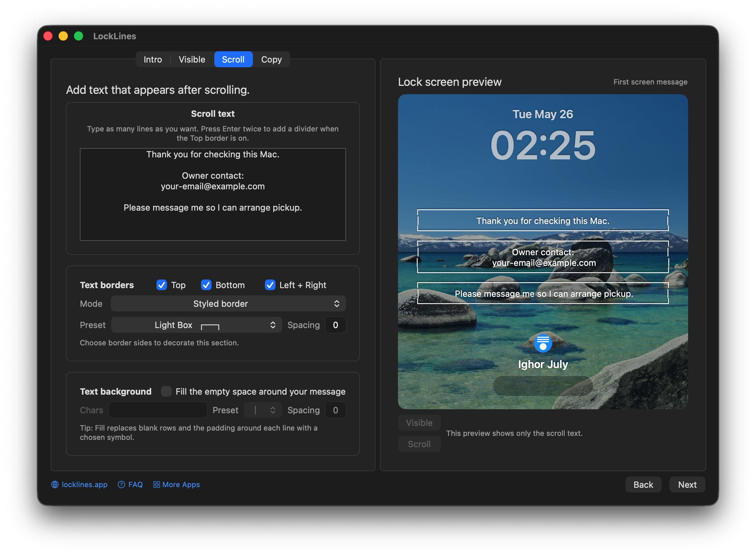Switch to the Intro tab
The width and height of the screenshot is (756, 555).
click(153, 60)
